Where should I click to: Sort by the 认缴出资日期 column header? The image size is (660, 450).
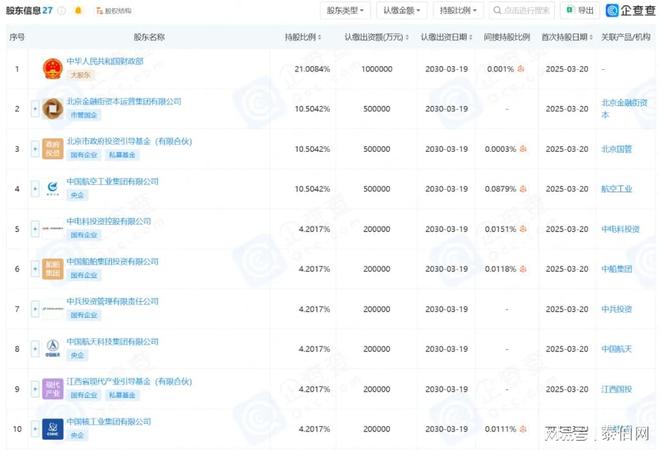click(447, 37)
